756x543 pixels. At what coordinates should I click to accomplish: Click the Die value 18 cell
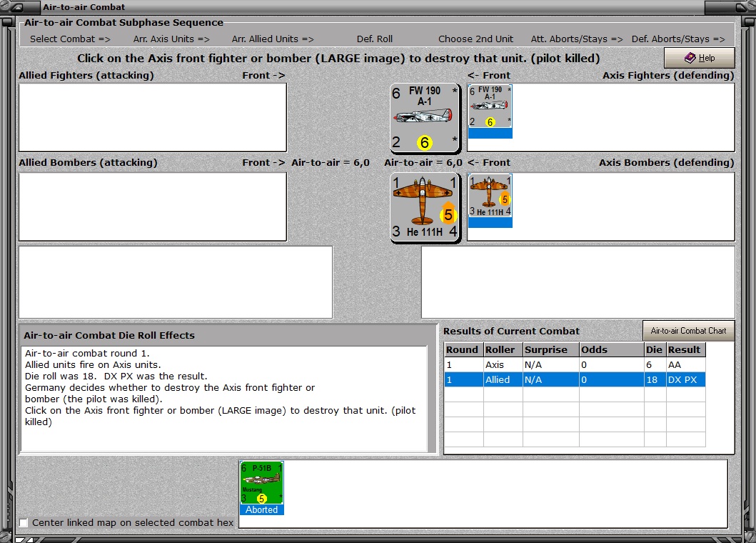655,380
